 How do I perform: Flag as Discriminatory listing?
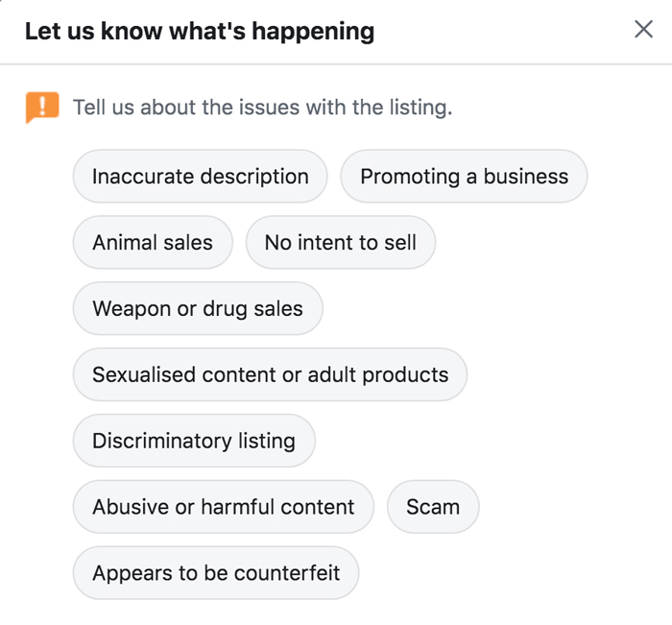tap(194, 441)
